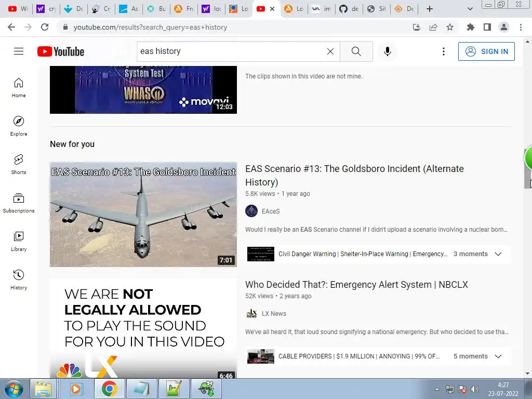This screenshot has width=532, height=399.
Task: Open Shorts in the sidebar
Action: point(19,165)
